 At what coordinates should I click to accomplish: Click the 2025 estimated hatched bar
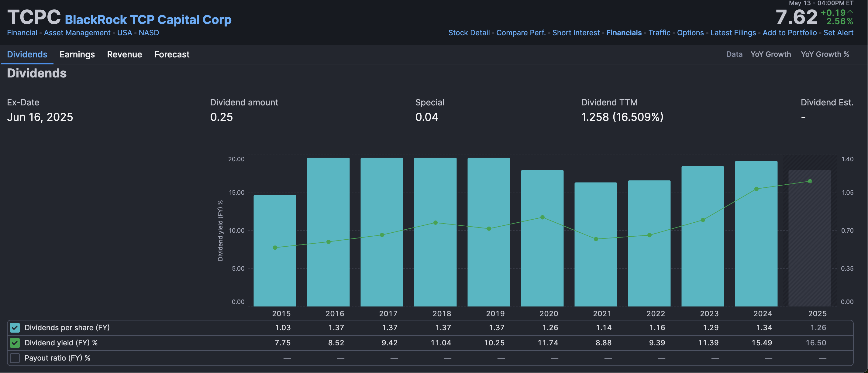[x=810, y=238]
